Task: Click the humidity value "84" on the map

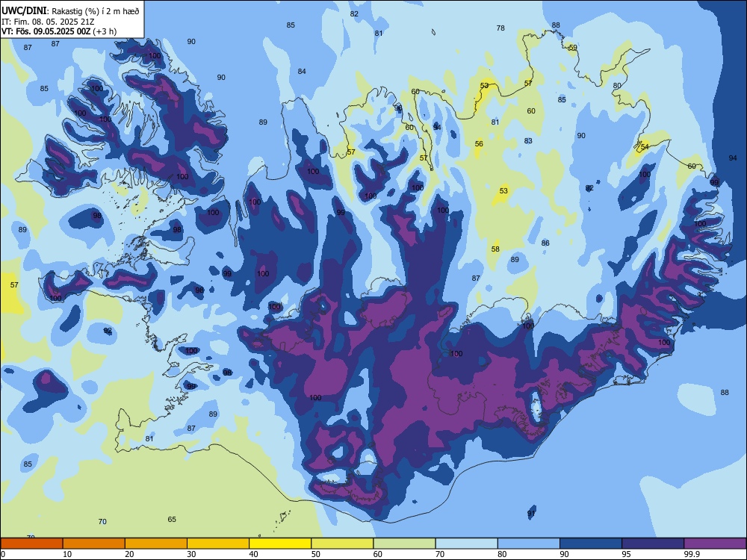Action: click(302, 72)
